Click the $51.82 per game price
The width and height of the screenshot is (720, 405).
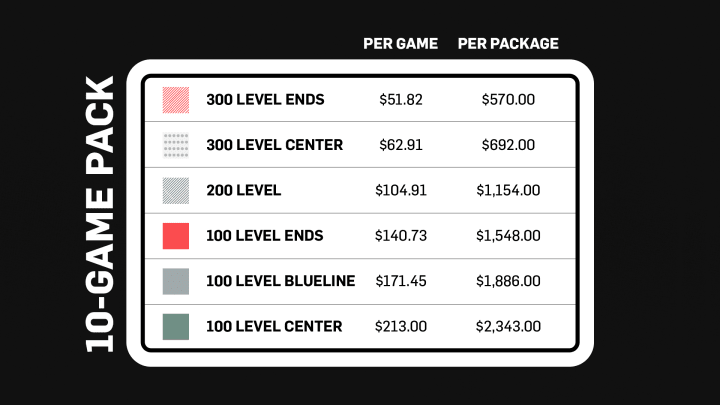coord(401,100)
